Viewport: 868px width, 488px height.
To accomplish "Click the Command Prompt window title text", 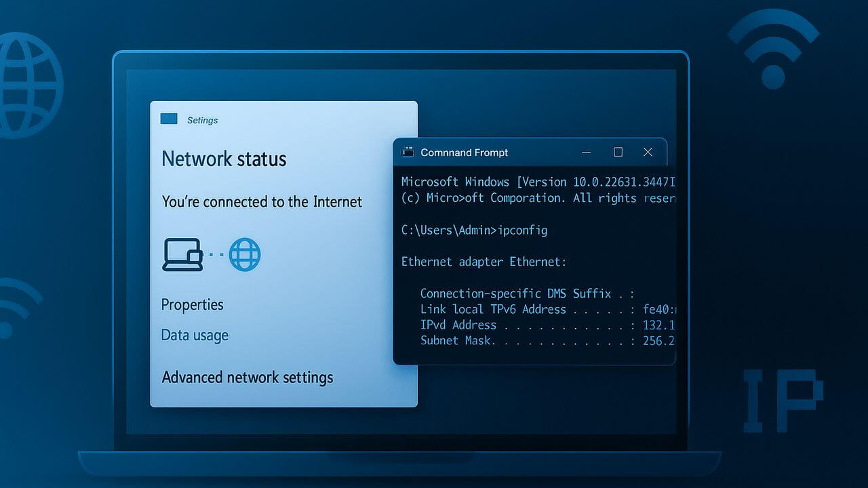I will pyautogui.click(x=464, y=152).
